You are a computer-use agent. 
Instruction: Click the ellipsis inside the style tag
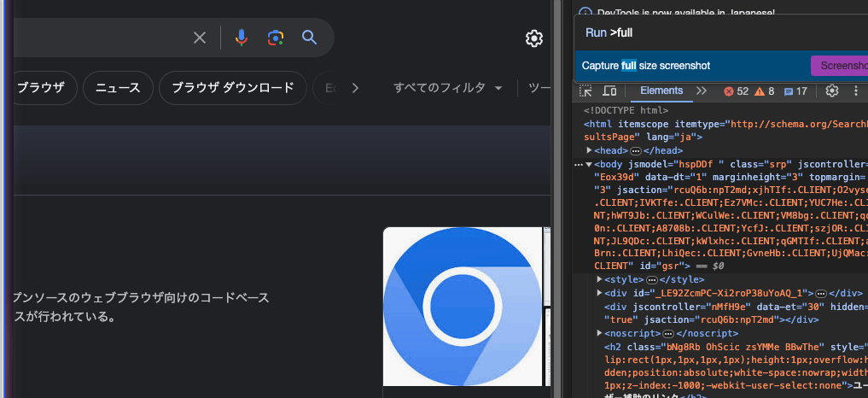[x=651, y=280]
